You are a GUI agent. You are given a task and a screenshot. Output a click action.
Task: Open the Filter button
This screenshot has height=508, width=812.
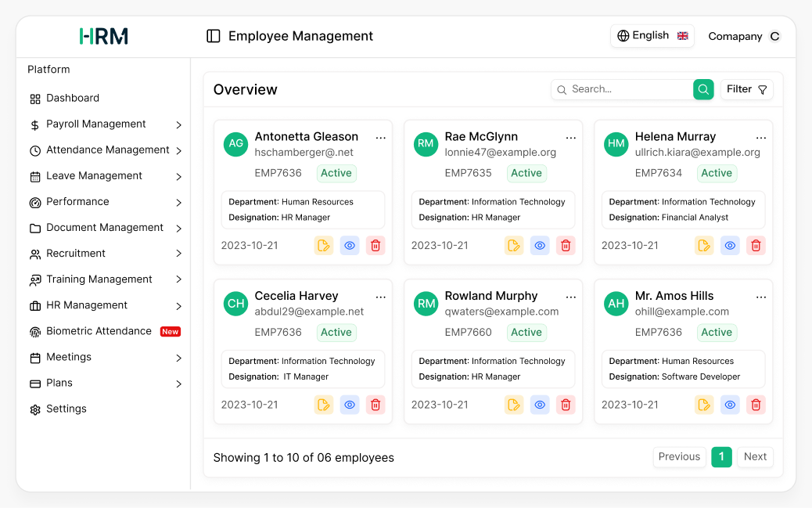pos(746,89)
